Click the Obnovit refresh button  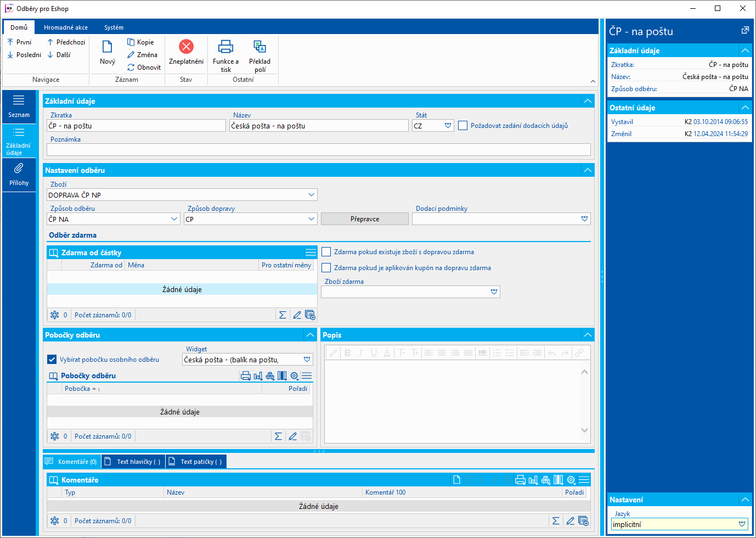click(144, 68)
